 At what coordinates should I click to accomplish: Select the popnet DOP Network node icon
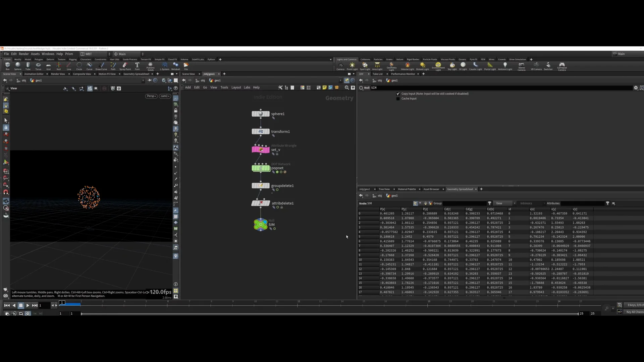[261, 168]
